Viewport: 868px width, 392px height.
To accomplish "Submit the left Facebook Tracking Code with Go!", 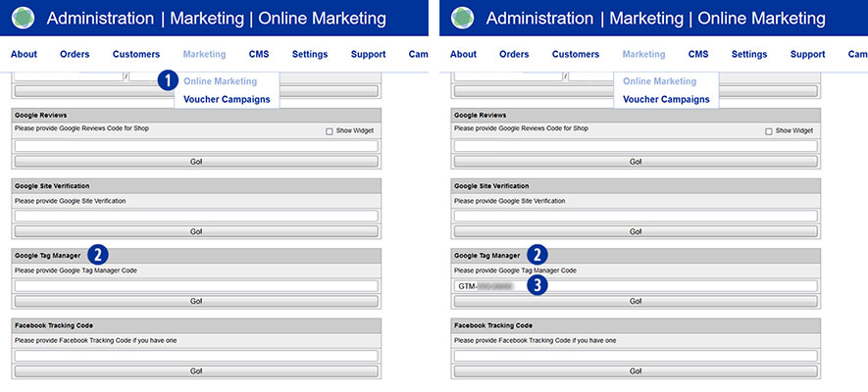I will (x=196, y=371).
